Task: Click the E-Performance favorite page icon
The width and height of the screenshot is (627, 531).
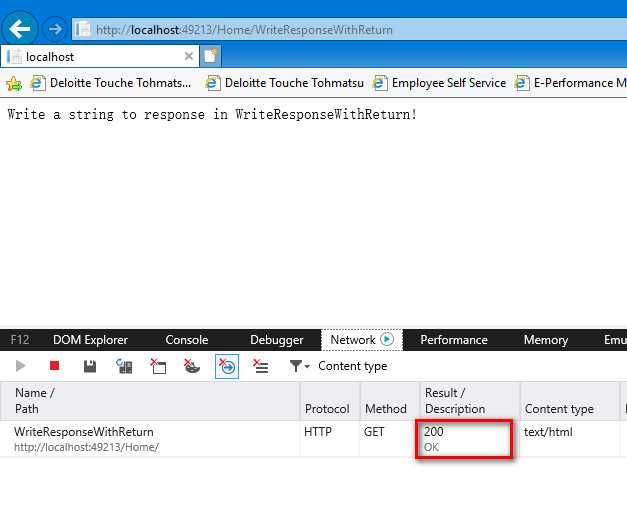Action: 522,83
